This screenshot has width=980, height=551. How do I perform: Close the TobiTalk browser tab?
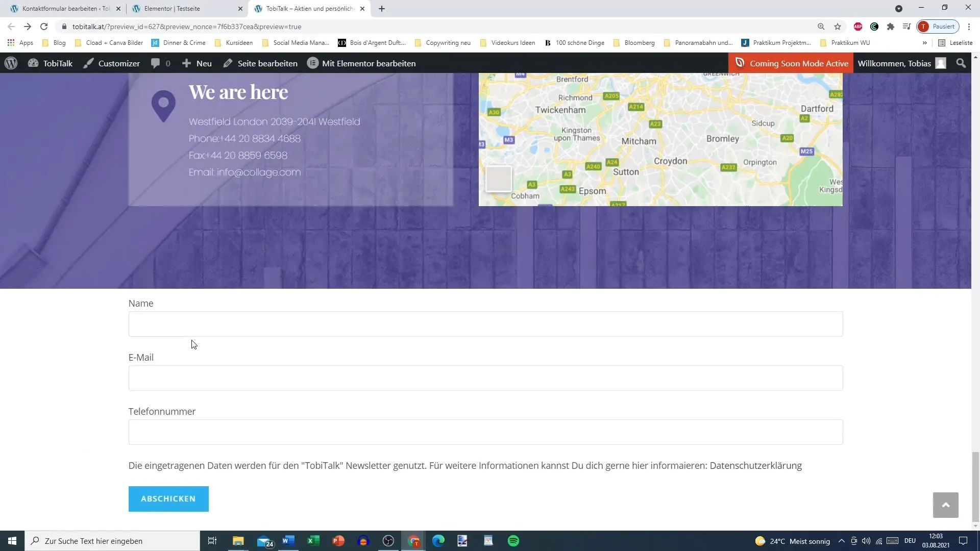point(362,9)
